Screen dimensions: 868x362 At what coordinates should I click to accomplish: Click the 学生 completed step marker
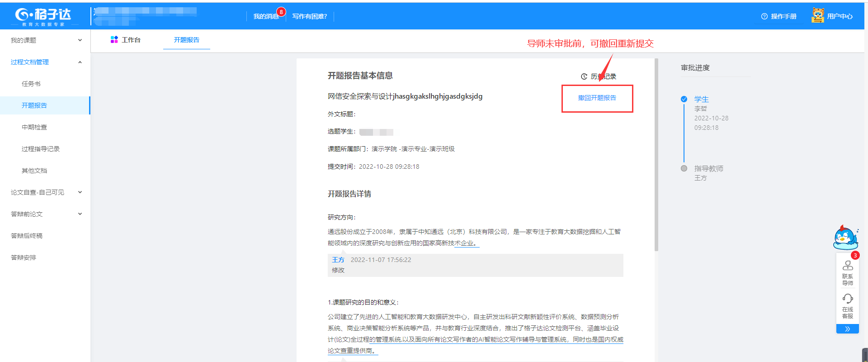(x=684, y=99)
